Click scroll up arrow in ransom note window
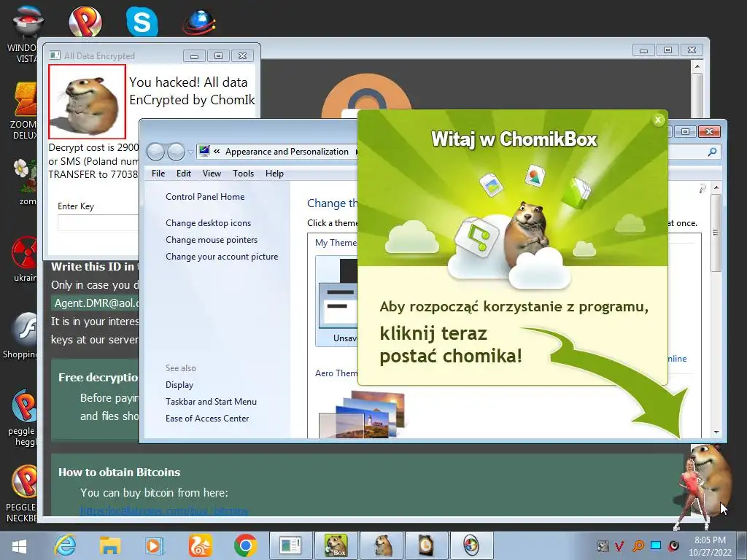Image resolution: width=747 pixels, height=560 pixels. 697,66
